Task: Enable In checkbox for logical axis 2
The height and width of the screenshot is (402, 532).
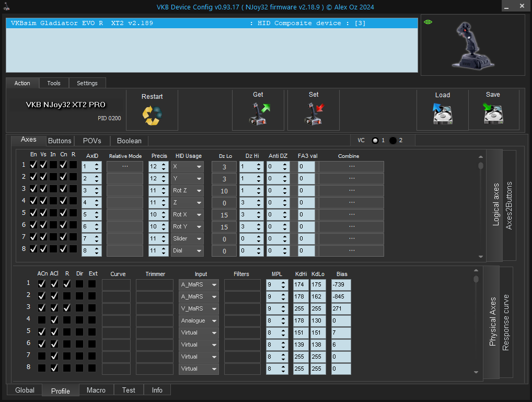Action: click(x=53, y=177)
